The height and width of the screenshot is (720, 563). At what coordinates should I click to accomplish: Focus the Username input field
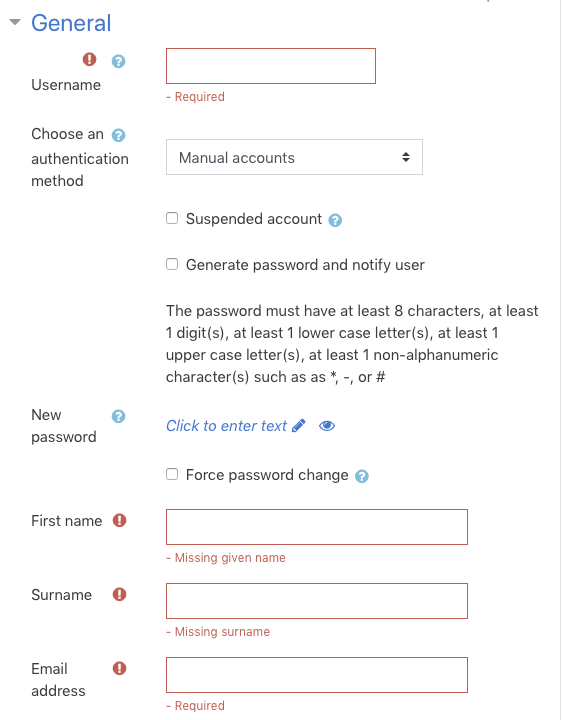click(x=271, y=66)
